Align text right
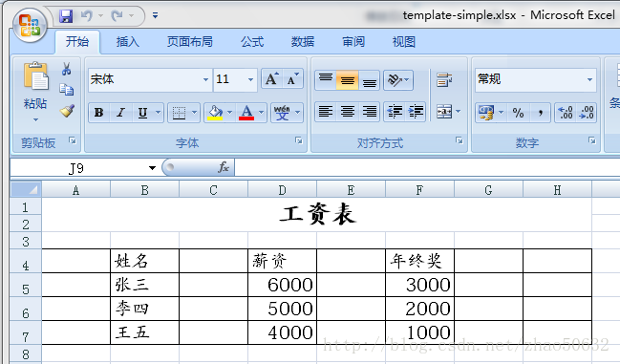 coord(370,112)
